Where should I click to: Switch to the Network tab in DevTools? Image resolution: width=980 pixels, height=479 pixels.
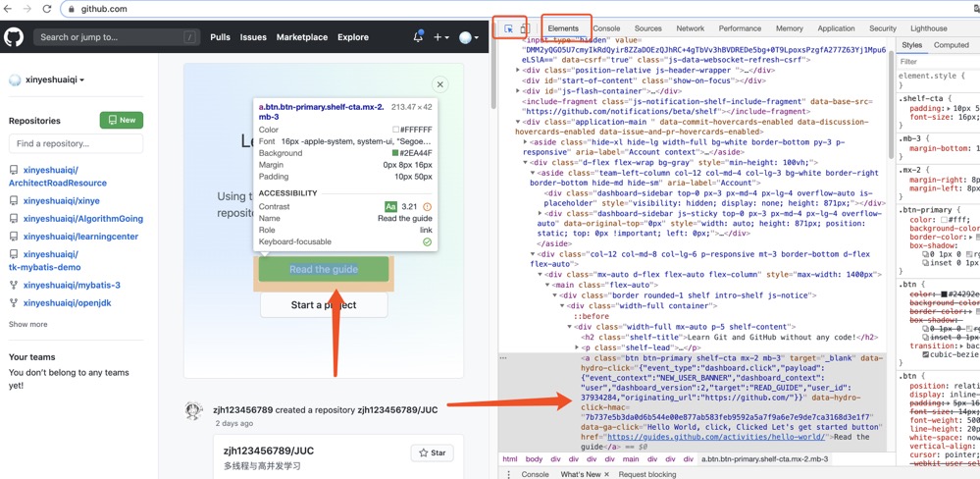coord(690,28)
